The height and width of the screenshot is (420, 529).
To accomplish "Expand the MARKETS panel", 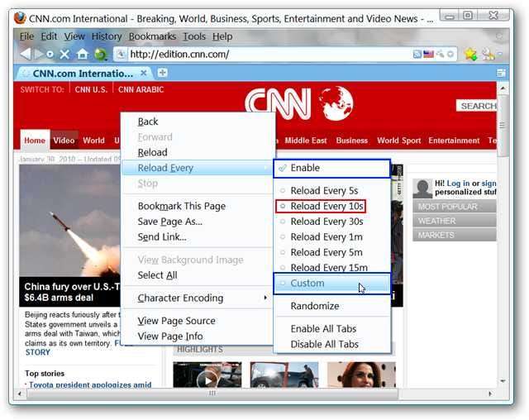I will [x=455, y=235].
